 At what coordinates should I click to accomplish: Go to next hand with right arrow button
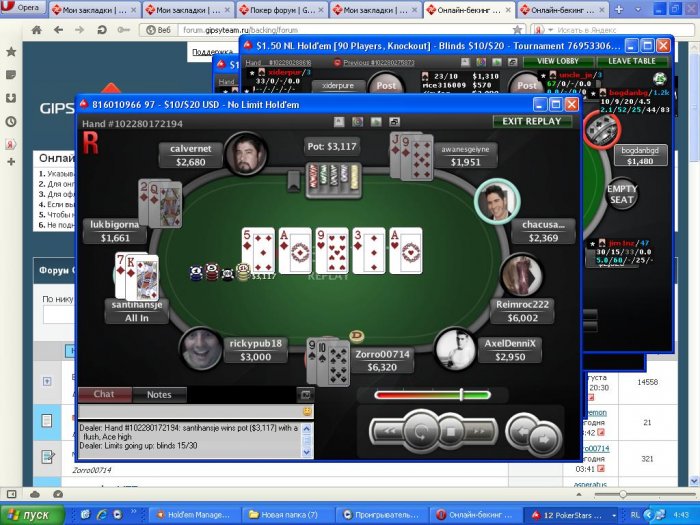click(545, 439)
